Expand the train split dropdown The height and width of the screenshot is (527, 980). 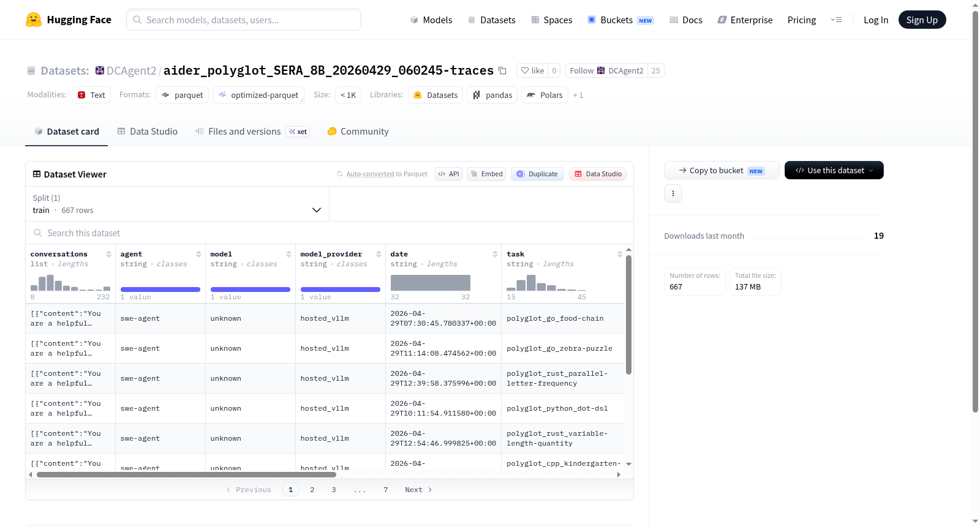point(177,204)
